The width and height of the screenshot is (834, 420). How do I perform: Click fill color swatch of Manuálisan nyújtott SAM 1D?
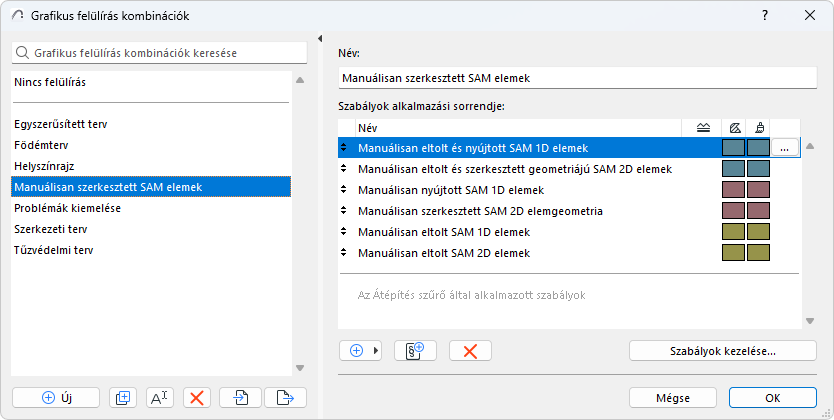733,190
